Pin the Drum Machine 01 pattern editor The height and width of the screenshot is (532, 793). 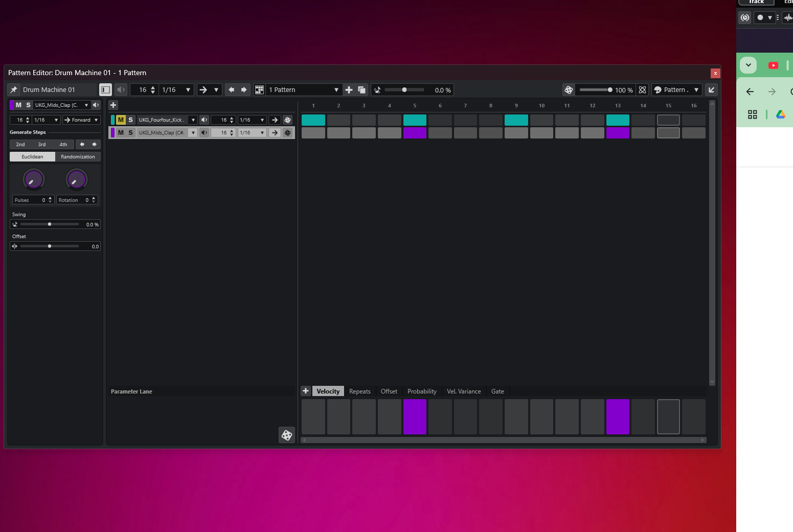pos(14,90)
